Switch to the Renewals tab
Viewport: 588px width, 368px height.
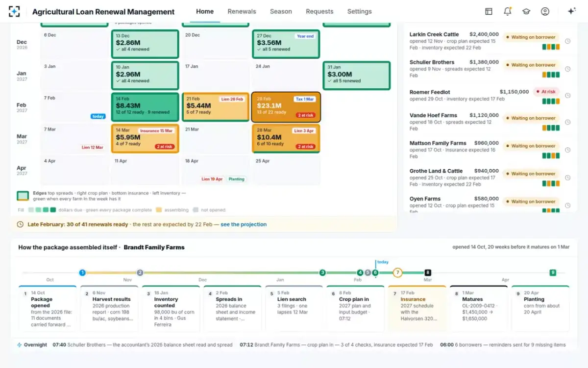(242, 11)
